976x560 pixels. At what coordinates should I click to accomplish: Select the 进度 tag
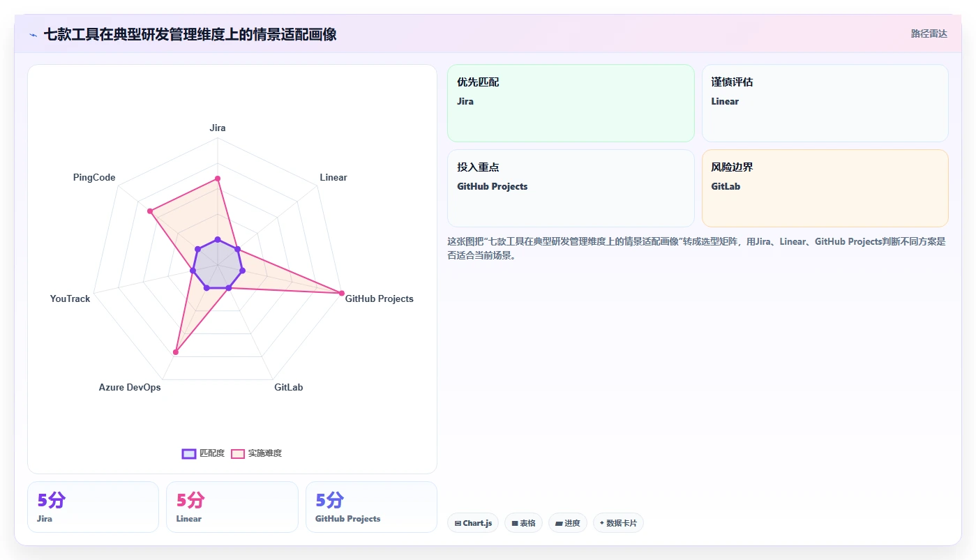pos(567,523)
